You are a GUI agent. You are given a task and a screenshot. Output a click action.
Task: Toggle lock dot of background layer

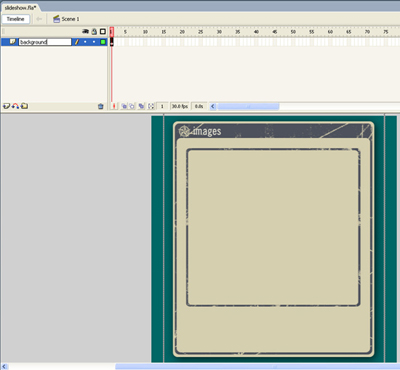[94, 42]
